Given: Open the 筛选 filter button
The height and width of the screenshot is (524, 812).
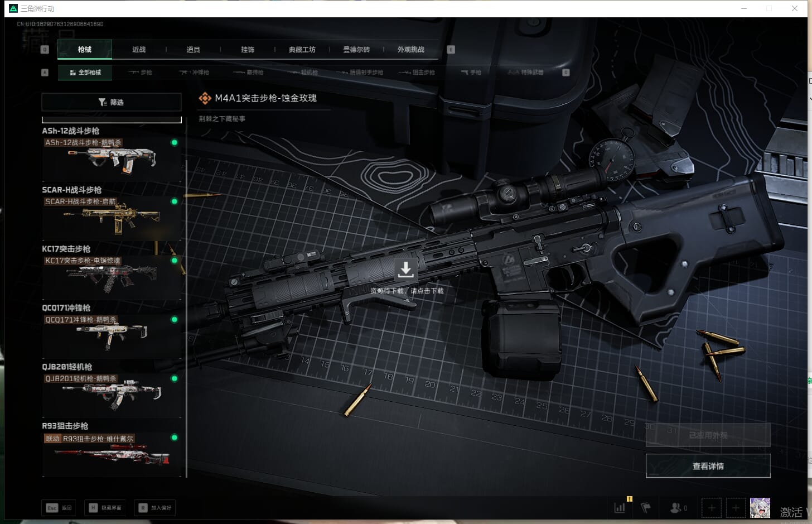Looking at the screenshot, I should pyautogui.click(x=112, y=102).
